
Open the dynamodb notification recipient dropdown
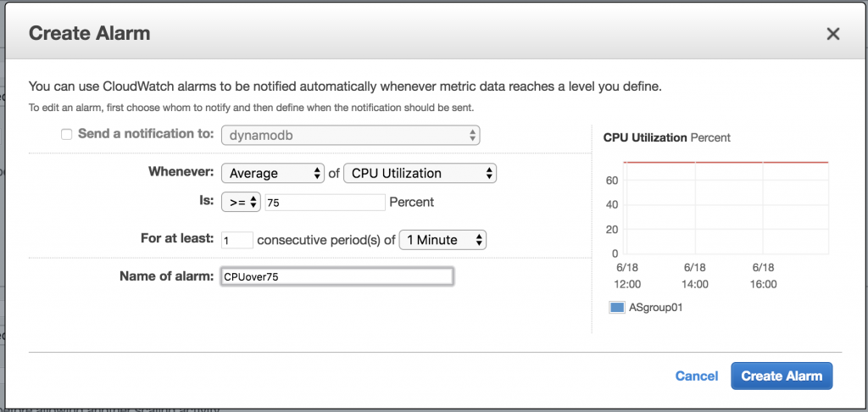point(350,135)
